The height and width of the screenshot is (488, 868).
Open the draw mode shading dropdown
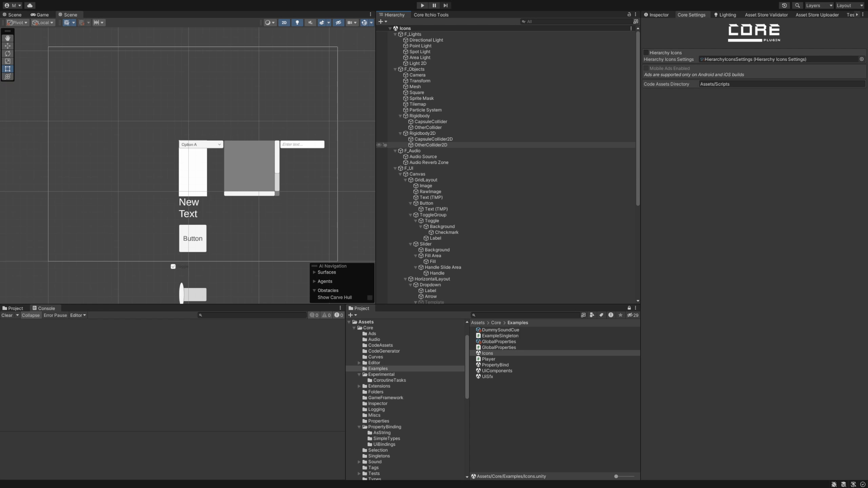pos(270,23)
